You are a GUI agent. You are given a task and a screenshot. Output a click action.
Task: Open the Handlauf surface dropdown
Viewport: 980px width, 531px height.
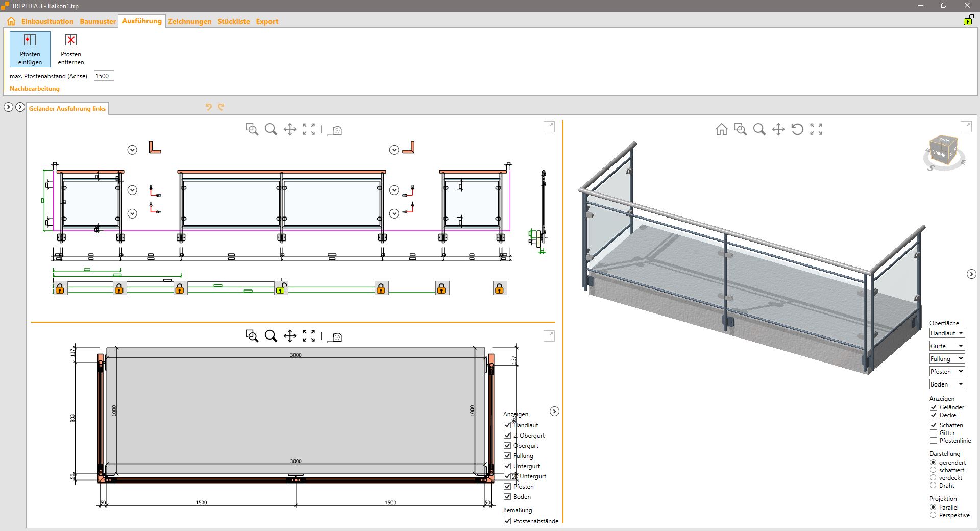tap(947, 333)
